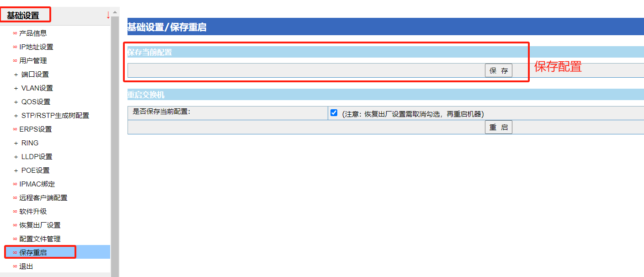Expand the POE设置 section
Screen dimensions: 644x277
(35, 170)
